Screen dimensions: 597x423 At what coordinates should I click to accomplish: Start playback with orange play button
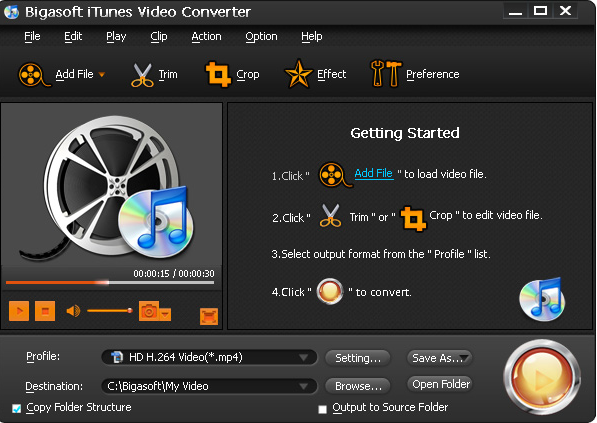click(19, 311)
